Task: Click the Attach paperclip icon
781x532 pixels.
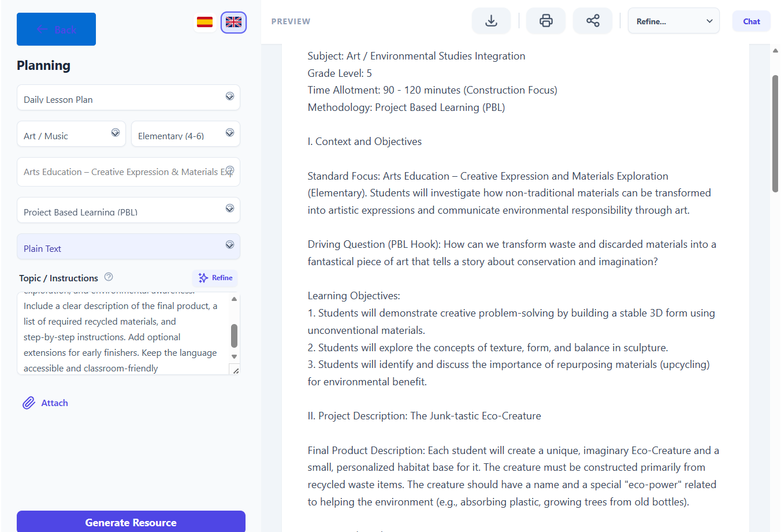Action: point(29,403)
